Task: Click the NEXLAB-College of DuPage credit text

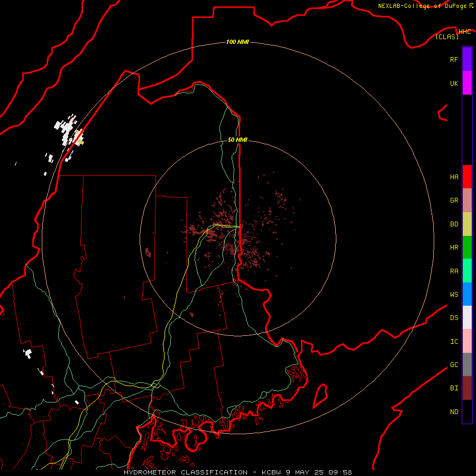Action: tap(422, 6)
